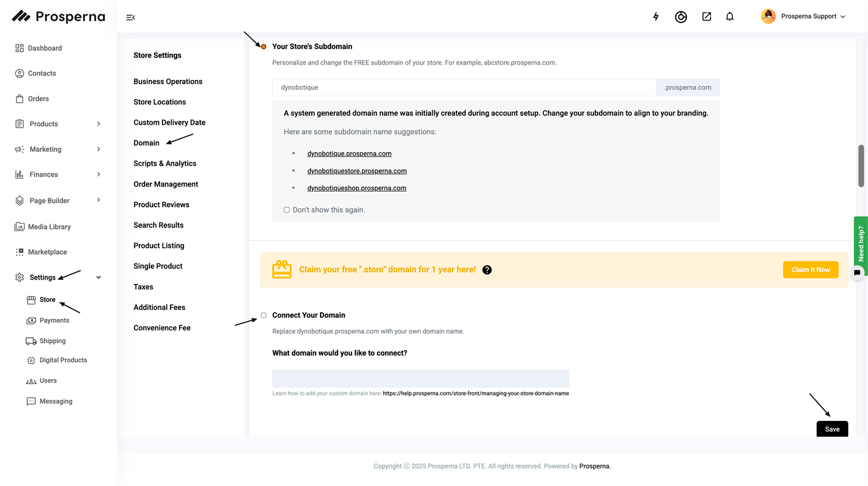
Task: Click the custom domain input field
Action: [420, 379]
